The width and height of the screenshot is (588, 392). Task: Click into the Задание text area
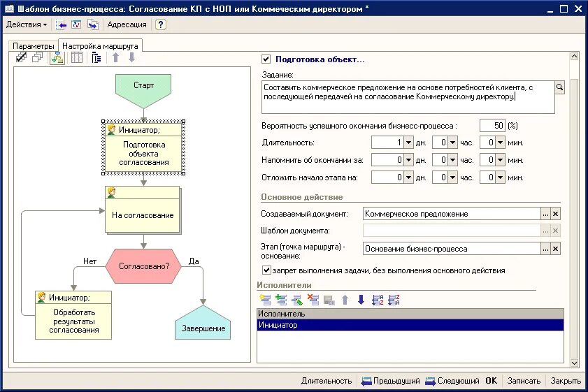click(408, 97)
